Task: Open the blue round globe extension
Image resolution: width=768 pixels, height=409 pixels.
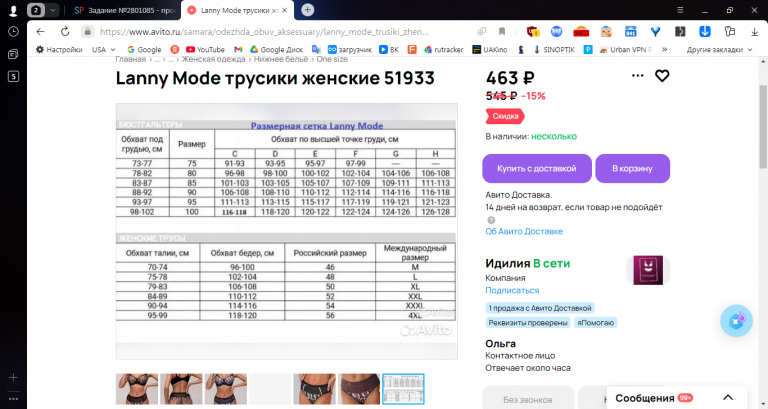Action: click(x=556, y=32)
